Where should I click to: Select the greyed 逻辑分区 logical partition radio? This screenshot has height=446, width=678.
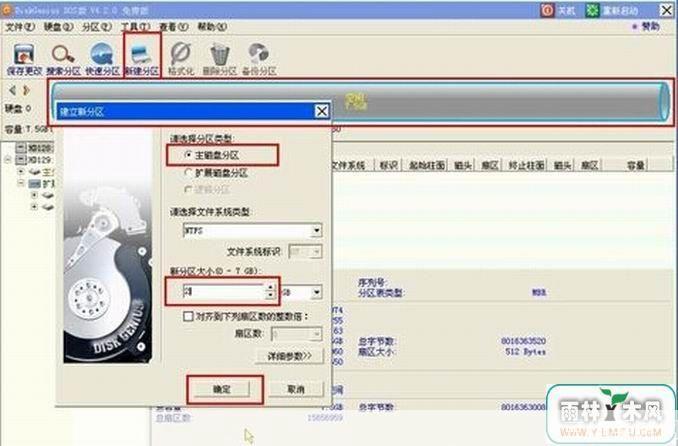click(189, 189)
